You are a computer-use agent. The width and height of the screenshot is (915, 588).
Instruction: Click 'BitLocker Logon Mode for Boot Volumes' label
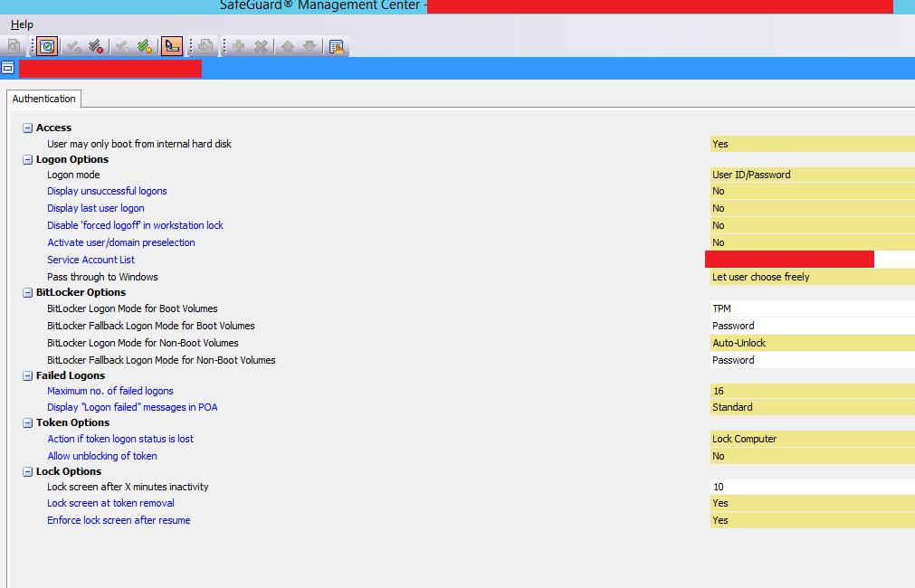pyautogui.click(x=132, y=308)
